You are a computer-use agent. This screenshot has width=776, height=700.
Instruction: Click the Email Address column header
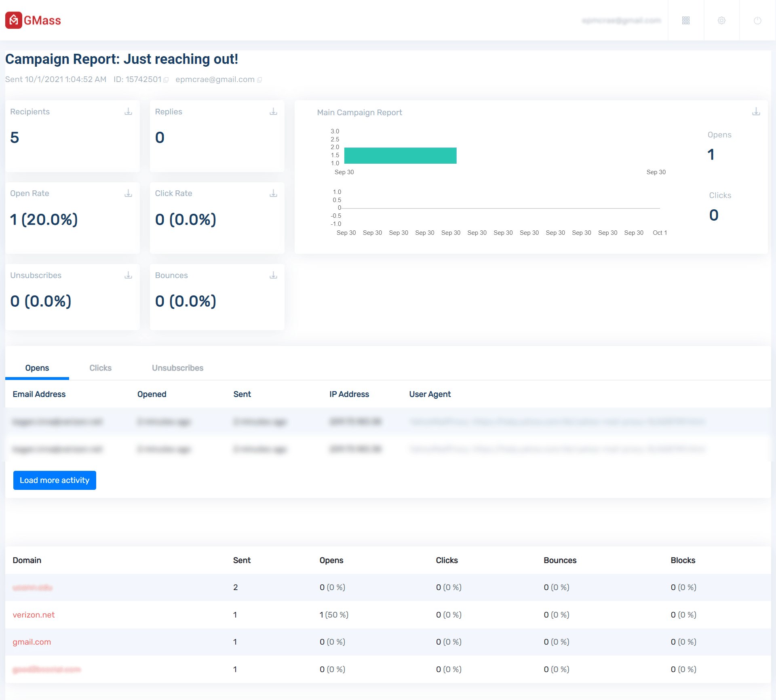pos(39,394)
